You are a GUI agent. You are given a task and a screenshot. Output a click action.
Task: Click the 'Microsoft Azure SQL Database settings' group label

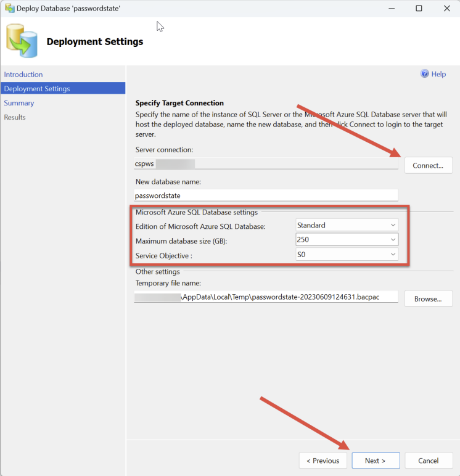coord(197,212)
